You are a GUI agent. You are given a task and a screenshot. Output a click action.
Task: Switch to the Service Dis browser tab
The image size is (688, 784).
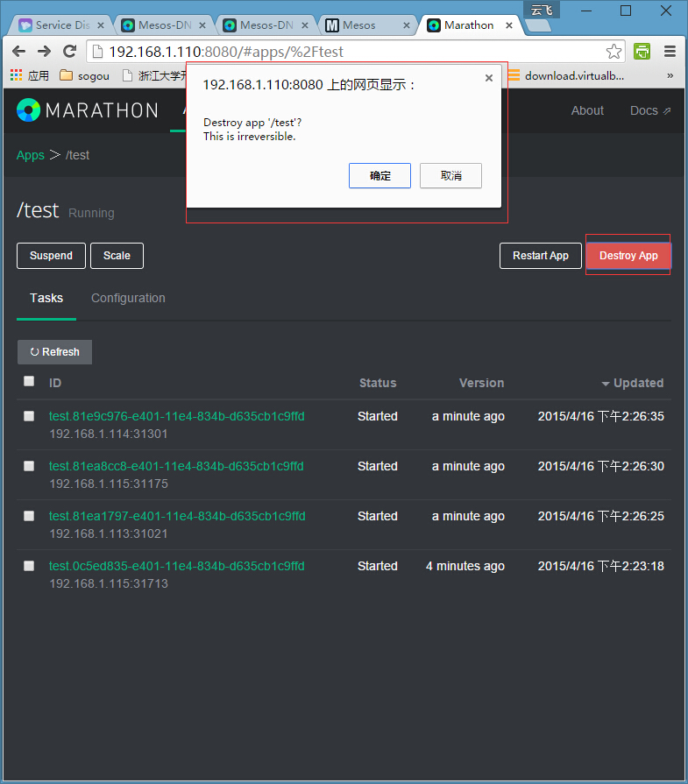pos(60,25)
